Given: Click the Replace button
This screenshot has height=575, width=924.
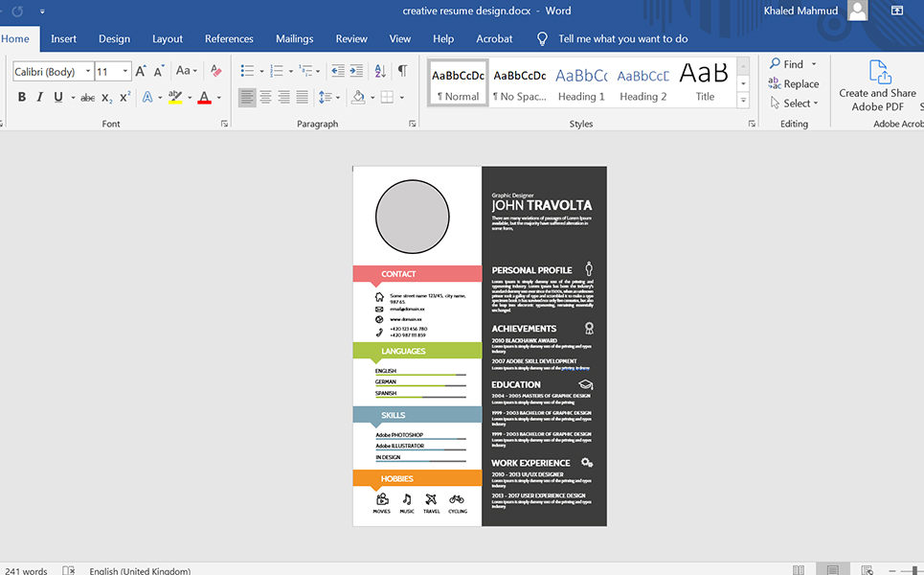Looking at the screenshot, I should coord(794,84).
